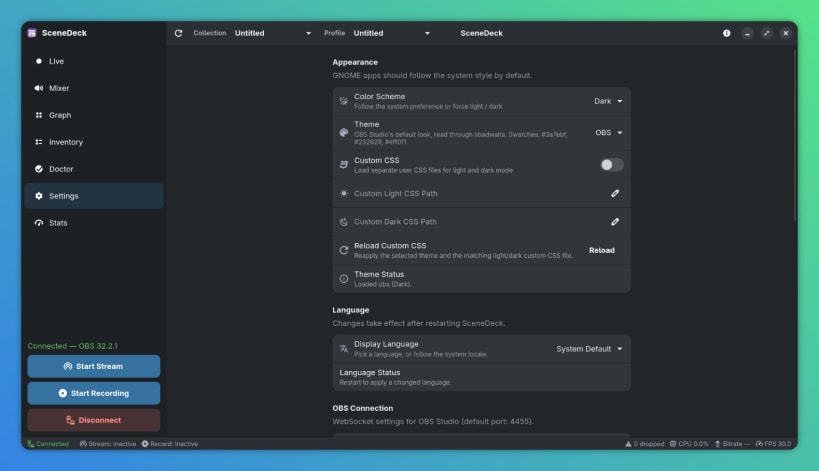819x471 pixels.
Task: Open the Collection Untitled dropdown
Action: pyautogui.click(x=273, y=33)
